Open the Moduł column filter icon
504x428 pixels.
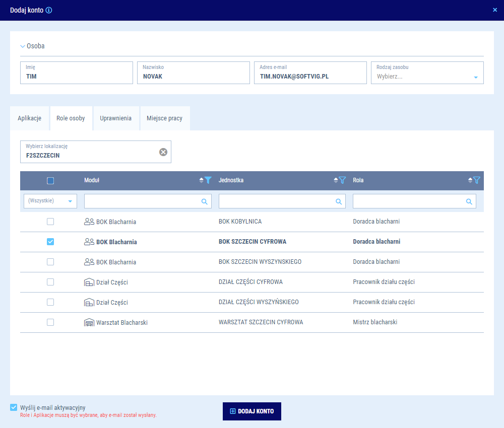(x=208, y=180)
